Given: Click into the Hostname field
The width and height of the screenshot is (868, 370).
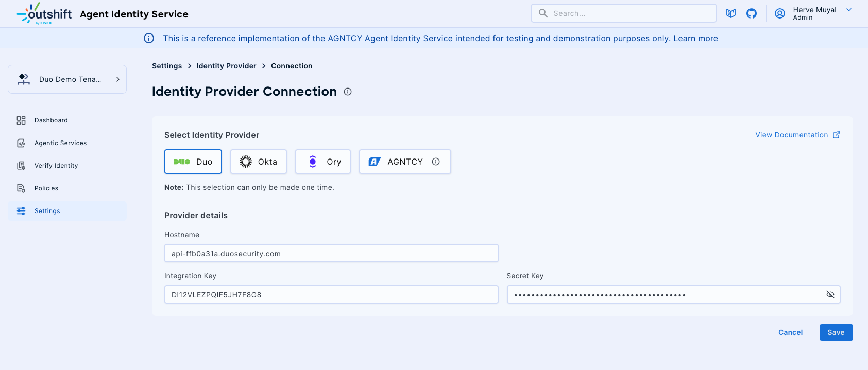Looking at the screenshot, I should (x=331, y=253).
